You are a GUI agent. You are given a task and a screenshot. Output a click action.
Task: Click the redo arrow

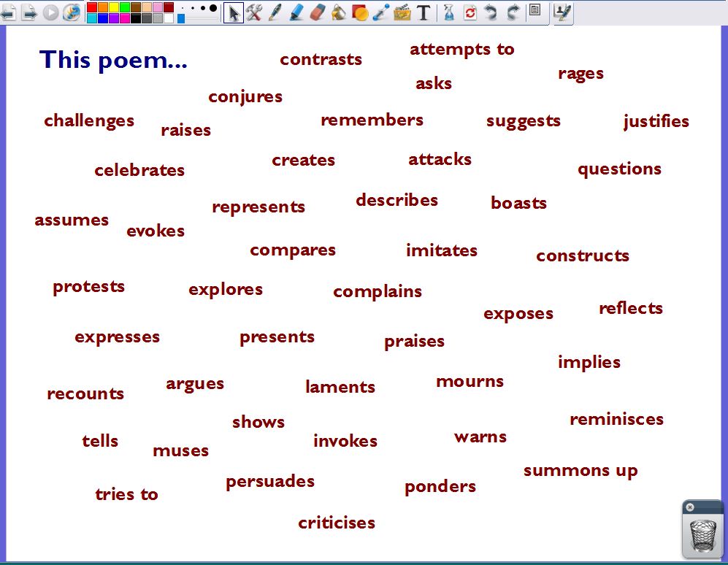pos(513,12)
